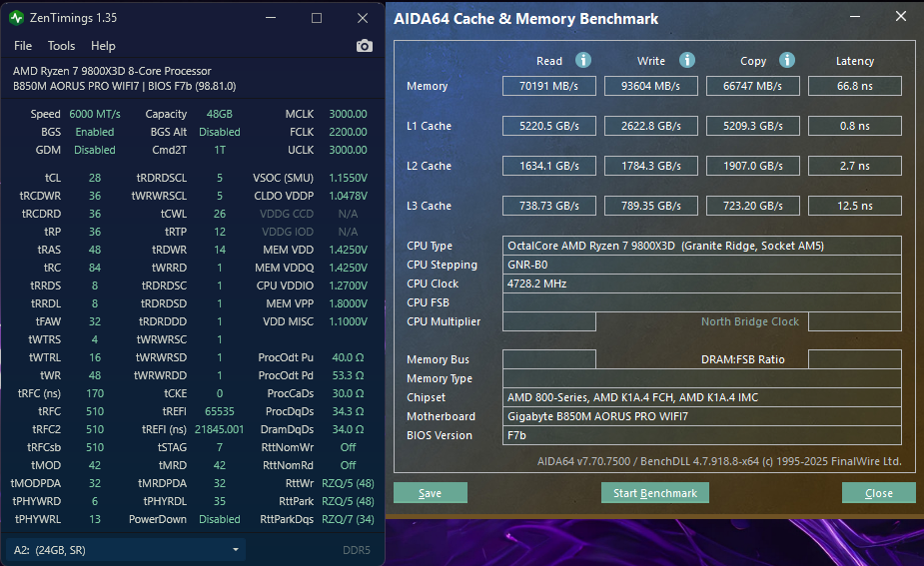Click the Close button in AIDA64
Image resolution: width=924 pixels, height=566 pixels.
point(879,493)
